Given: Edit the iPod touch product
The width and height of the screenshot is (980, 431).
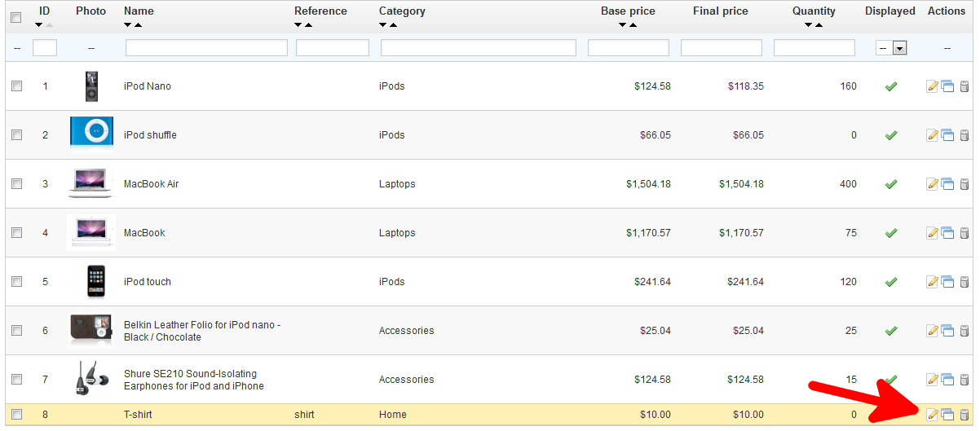Looking at the screenshot, I should tap(933, 282).
